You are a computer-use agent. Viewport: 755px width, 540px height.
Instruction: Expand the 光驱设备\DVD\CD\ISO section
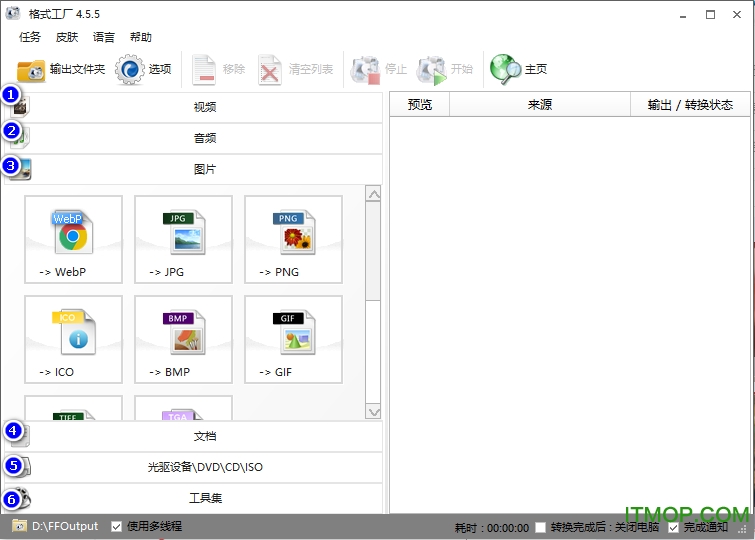point(204,467)
